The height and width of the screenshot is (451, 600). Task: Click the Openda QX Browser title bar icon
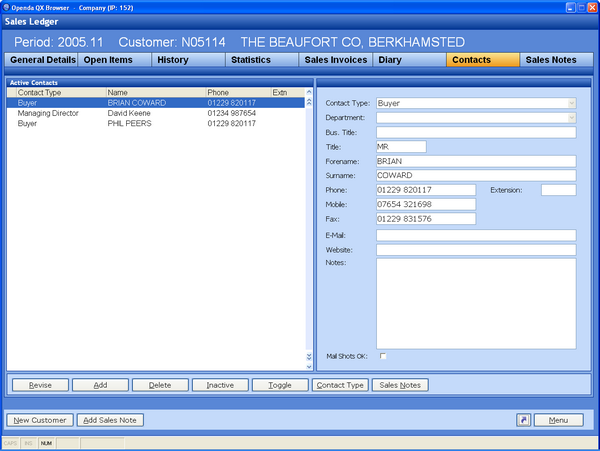click(6, 7)
